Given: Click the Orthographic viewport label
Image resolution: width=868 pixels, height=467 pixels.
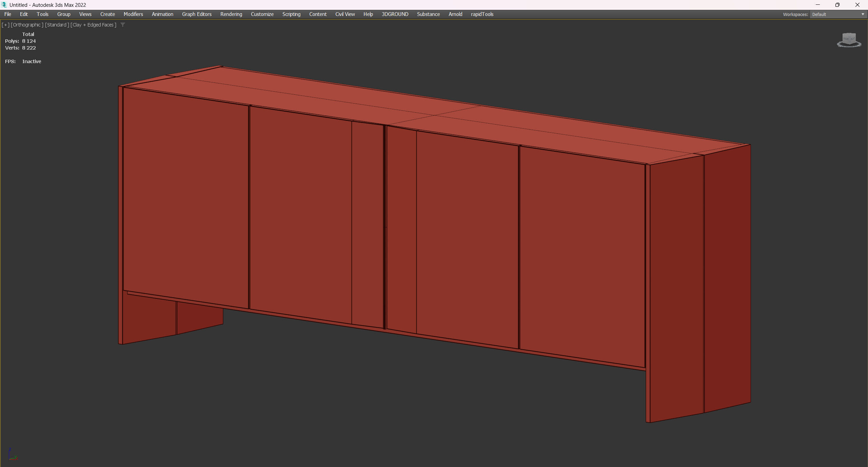Looking at the screenshot, I should pyautogui.click(x=27, y=25).
